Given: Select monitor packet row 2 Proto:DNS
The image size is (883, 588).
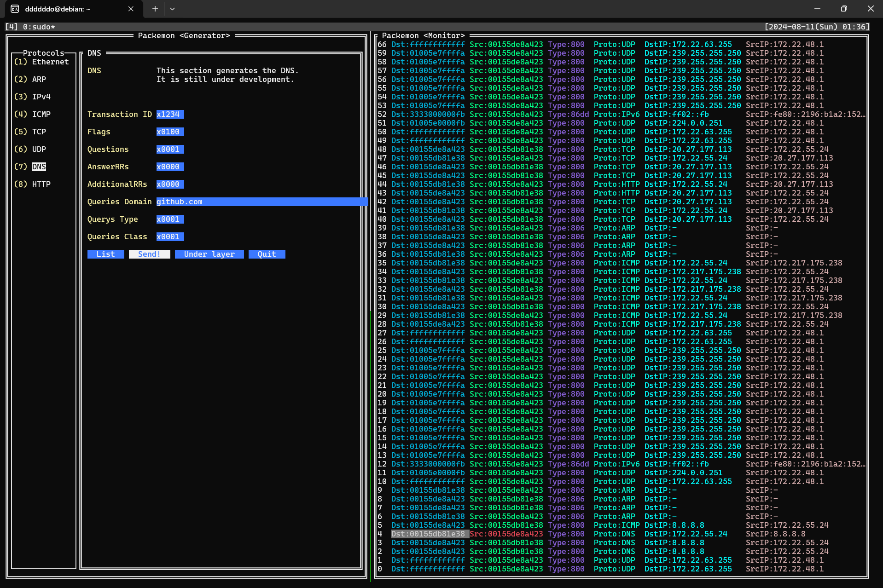Looking at the screenshot, I should point(622,551).
